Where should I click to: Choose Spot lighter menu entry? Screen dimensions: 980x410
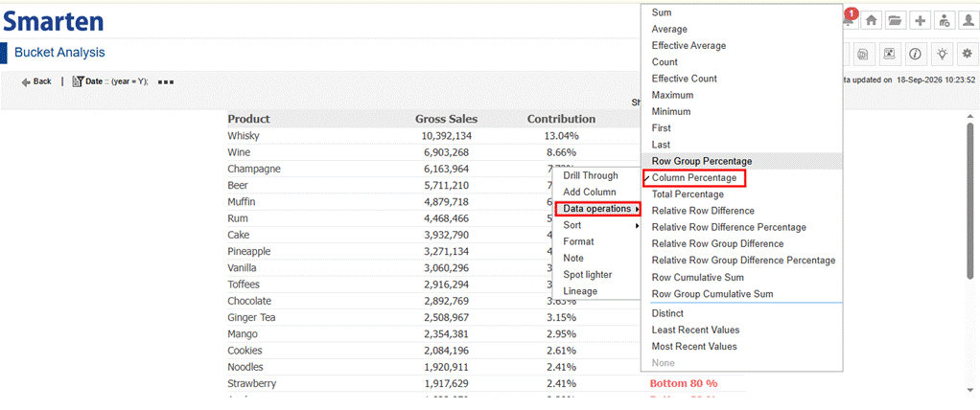click(x=588, y=275)
